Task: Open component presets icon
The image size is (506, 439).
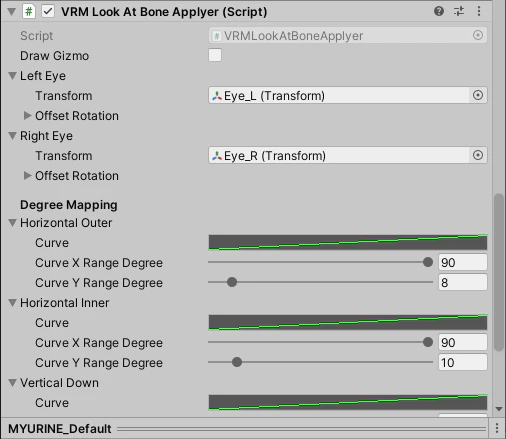Action: click(x=459, y=11)
